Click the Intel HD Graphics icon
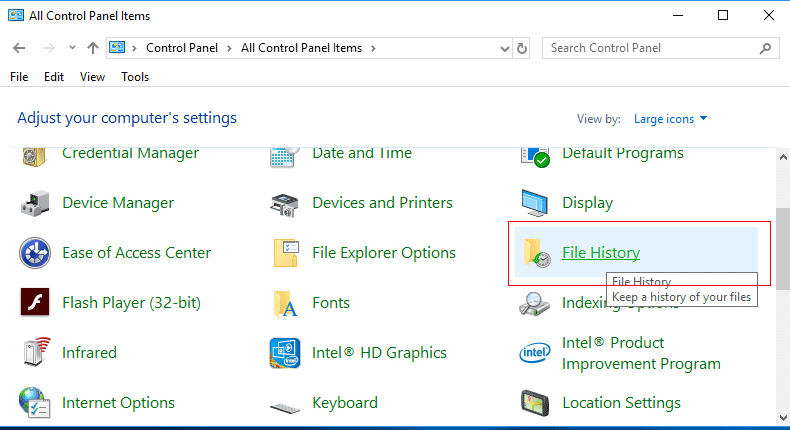 pos(286,353)
